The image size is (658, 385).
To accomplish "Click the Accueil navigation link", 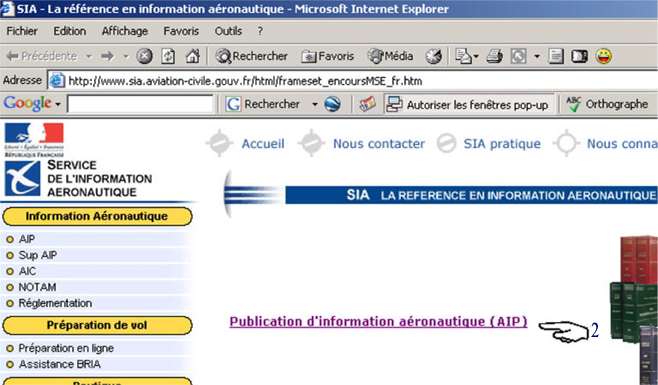I will 263,144.
